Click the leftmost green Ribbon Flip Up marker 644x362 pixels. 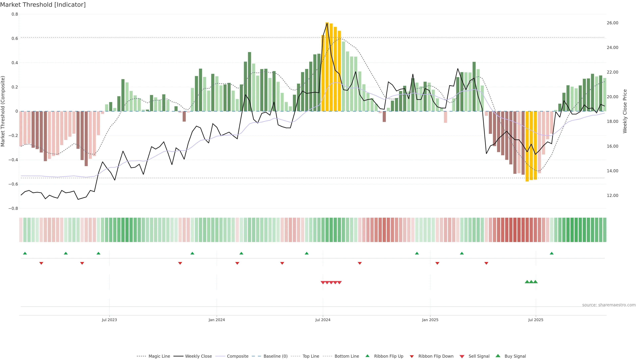click(x=25, y=253)
